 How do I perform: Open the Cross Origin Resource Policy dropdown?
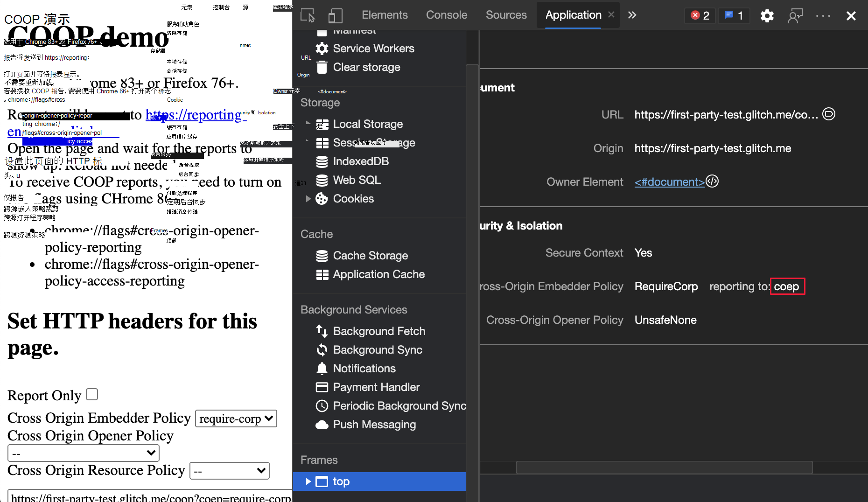click(230, 471)
